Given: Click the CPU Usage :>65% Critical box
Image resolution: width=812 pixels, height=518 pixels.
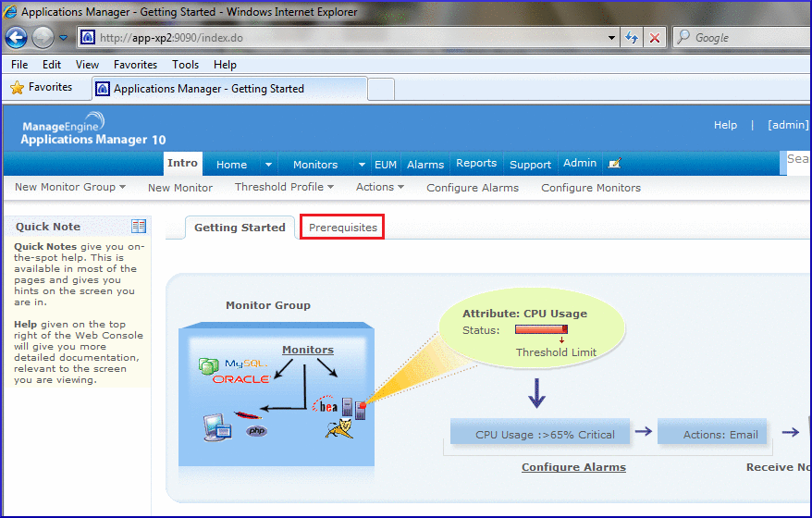Looking at the screenshot, I should (540, 431).
